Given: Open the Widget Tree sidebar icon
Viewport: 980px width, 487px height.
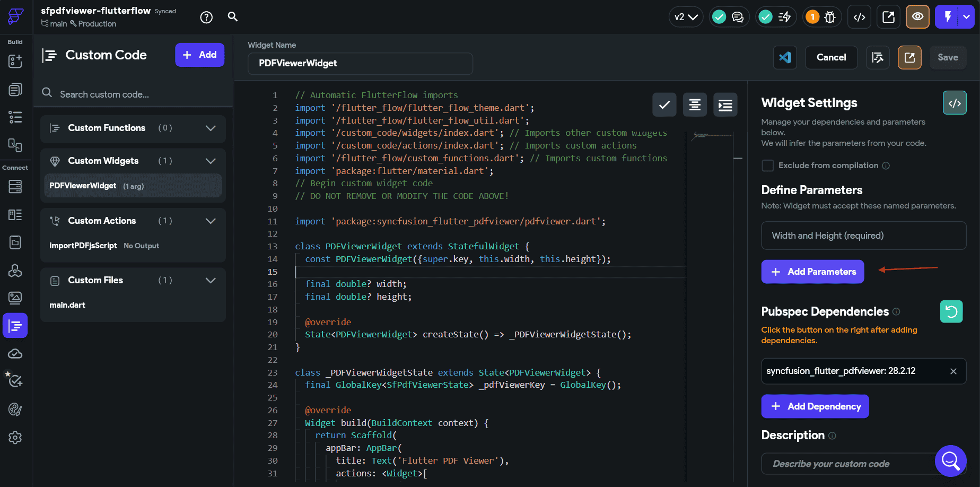Looking at the screenshot, I should (x=15, y=117).
